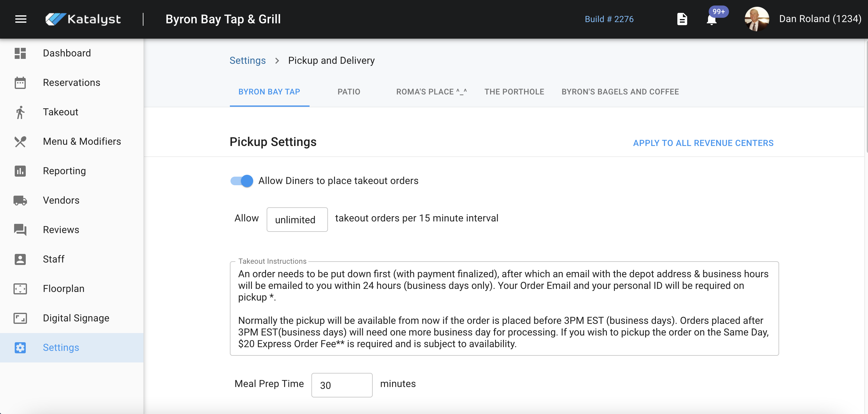Viewport: 868px width, 414px height.
Task: Click the Reservations calendar icon
Action: tap(20, 82)
